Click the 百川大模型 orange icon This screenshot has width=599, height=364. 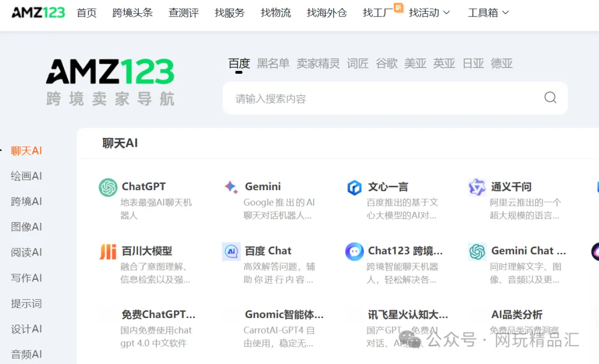(108, 251)
